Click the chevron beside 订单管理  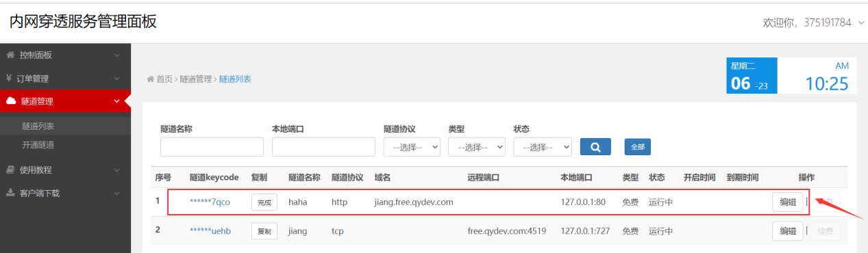click(116, 79)
